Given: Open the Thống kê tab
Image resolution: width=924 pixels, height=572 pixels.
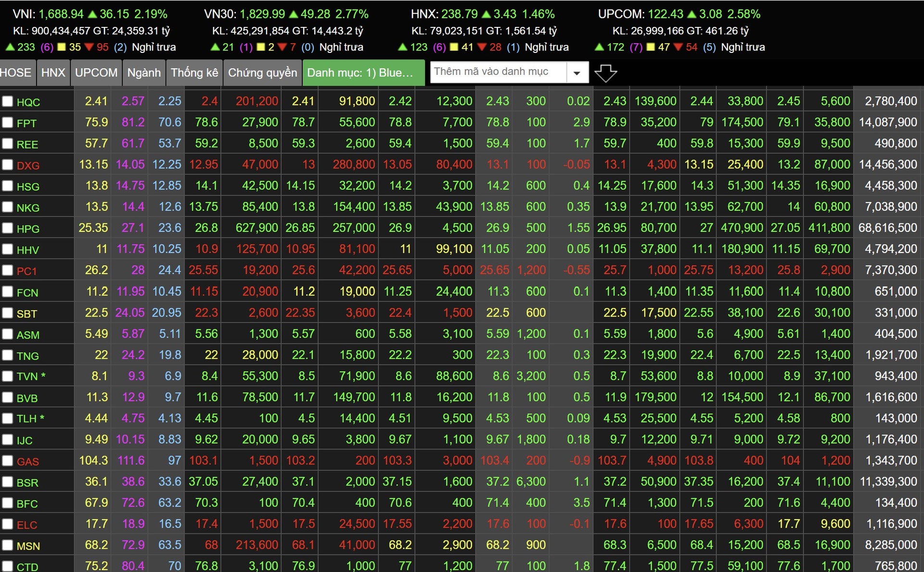Looking at the screenshot, I should coord(194,73).
